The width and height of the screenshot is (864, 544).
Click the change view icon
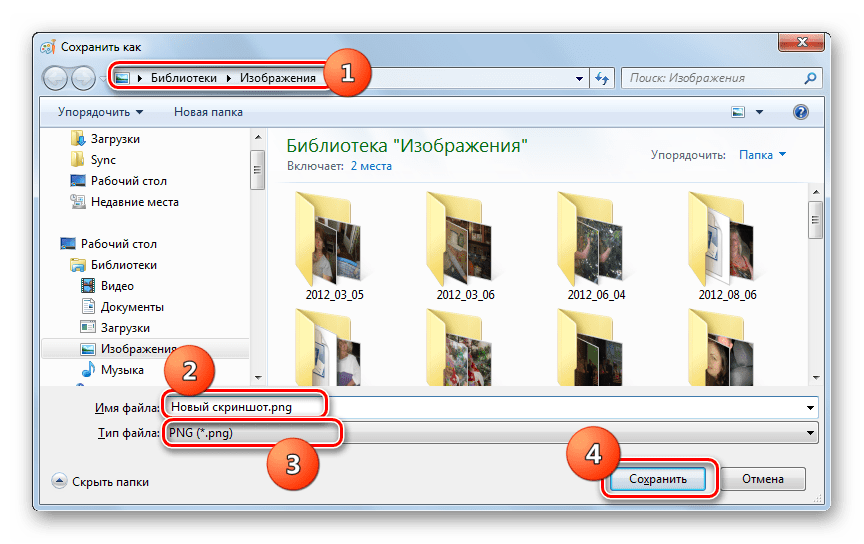tap(738, 112)
